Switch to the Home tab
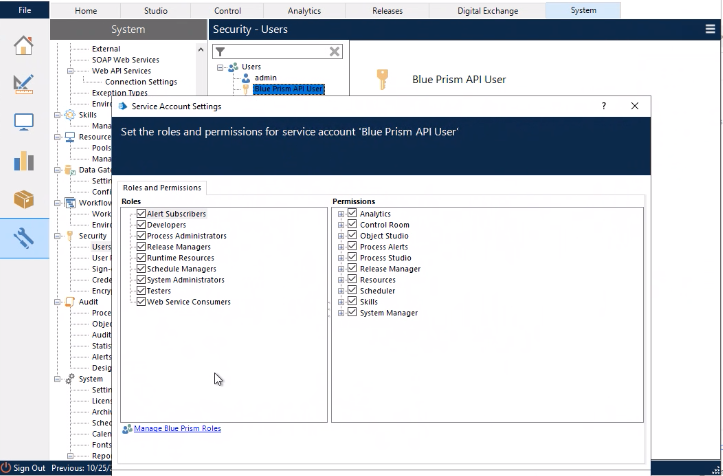Image resolution: width=723 pixels, height=476 pixels. coord(86,11)
